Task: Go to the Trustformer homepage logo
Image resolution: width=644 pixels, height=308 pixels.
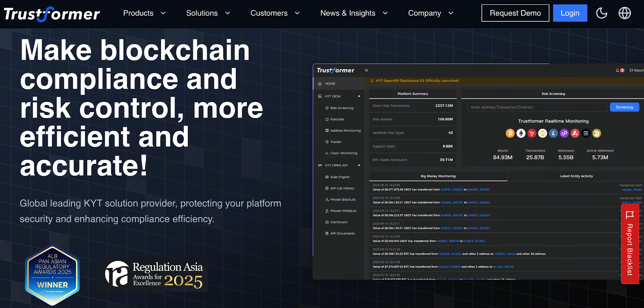Action: point(52,14)
